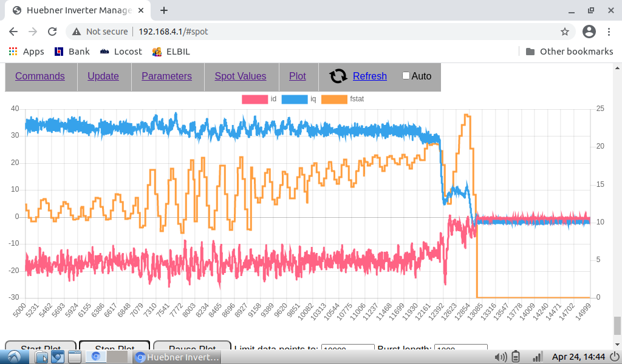Click the address bar URL field

[304, 32]
